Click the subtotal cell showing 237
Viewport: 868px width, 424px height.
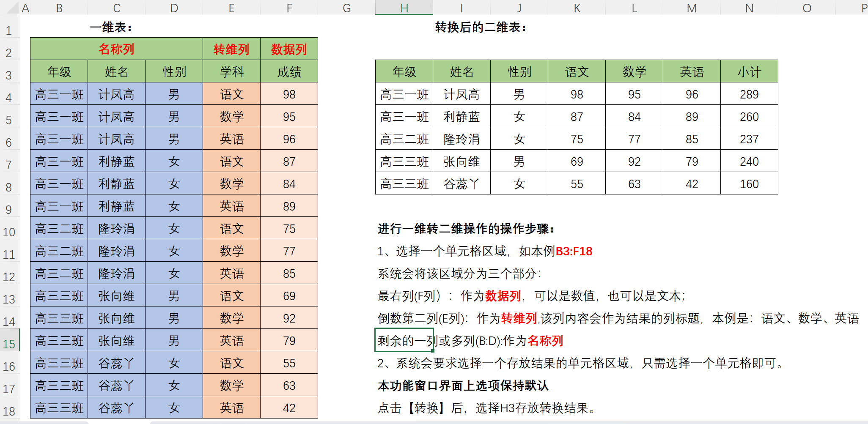(x=749, y=139)
